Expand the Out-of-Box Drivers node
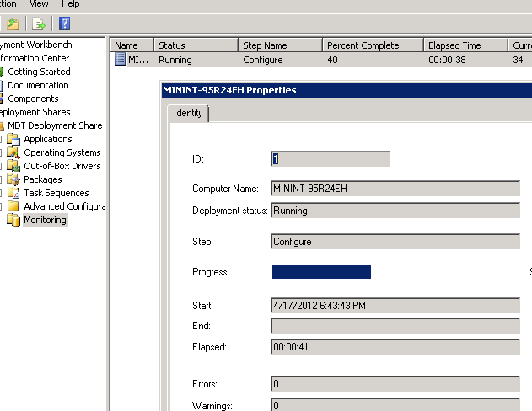Viewport: 532px width, 411px height. [x=1, y=166]
